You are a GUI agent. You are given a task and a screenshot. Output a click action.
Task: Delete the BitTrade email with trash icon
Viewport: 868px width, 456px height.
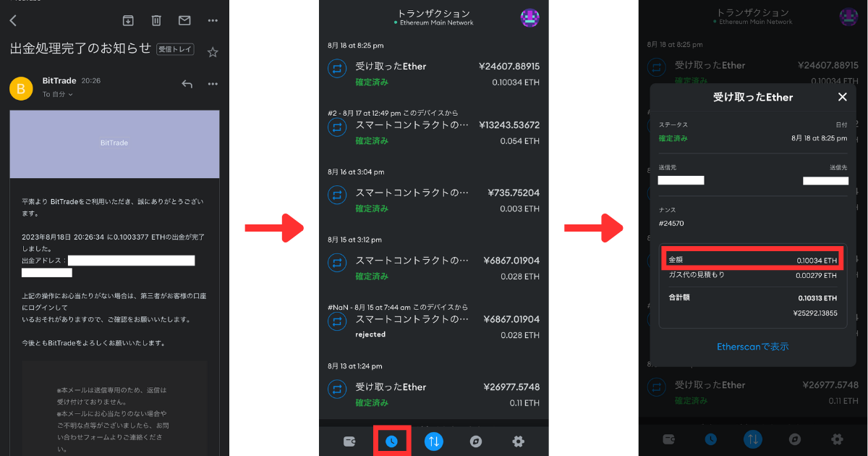pyautogui.click(x=156, y=20)
